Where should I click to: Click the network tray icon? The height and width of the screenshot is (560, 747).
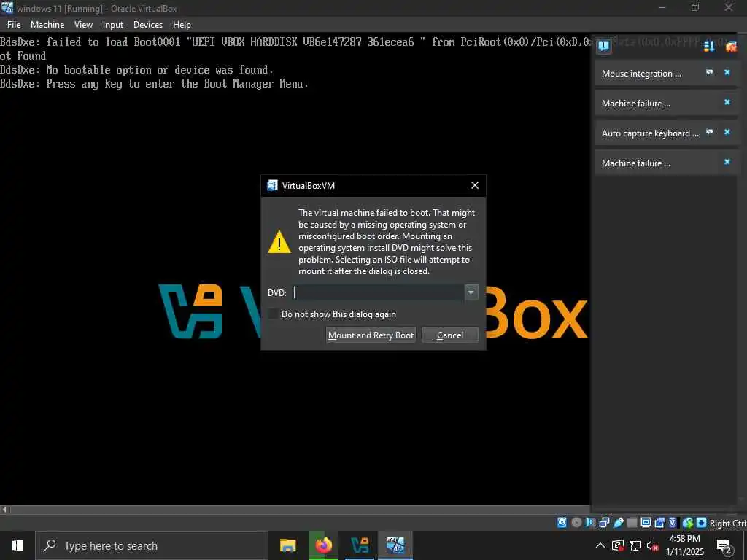tap(635, 545)
